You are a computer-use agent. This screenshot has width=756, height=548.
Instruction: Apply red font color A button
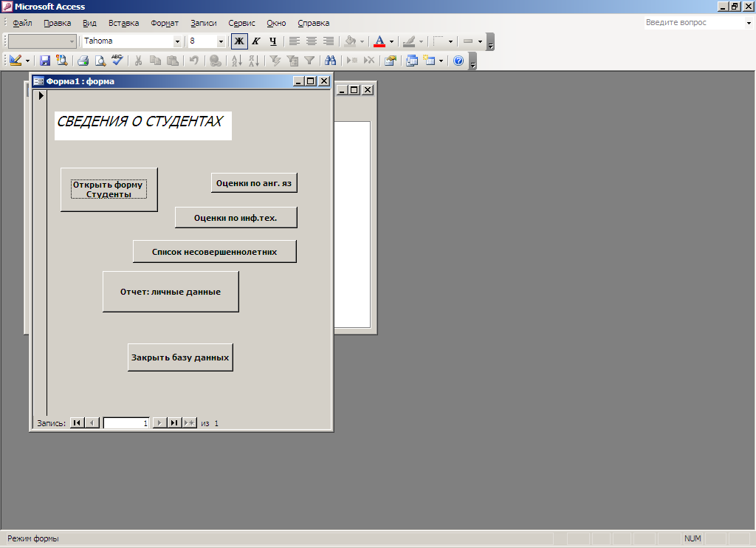[379, 41]
